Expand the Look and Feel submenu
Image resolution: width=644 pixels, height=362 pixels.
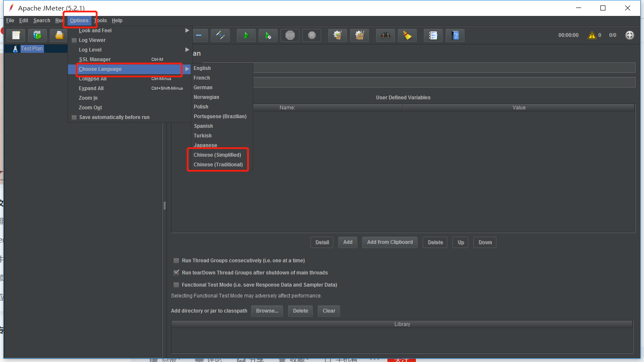pyautogui.click(x=130, y=31)
